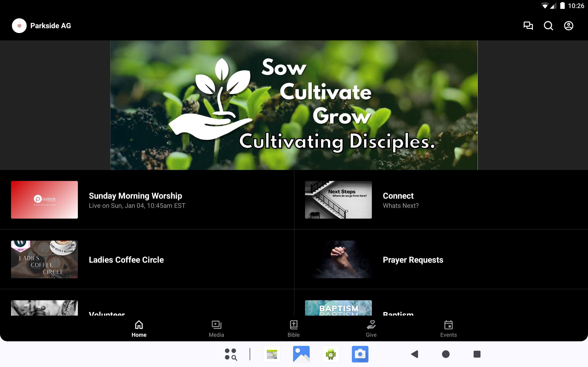Click the Baptism thumbnail image
Image resolution: width=588 pixels, height=367 pixels.
[338, 308]
